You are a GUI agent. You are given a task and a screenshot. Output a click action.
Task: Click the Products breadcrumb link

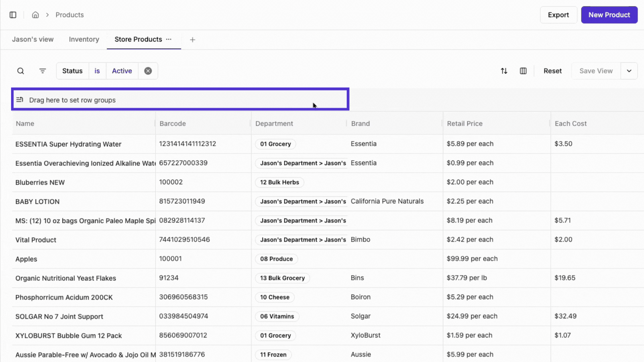[x=69, y=15]
